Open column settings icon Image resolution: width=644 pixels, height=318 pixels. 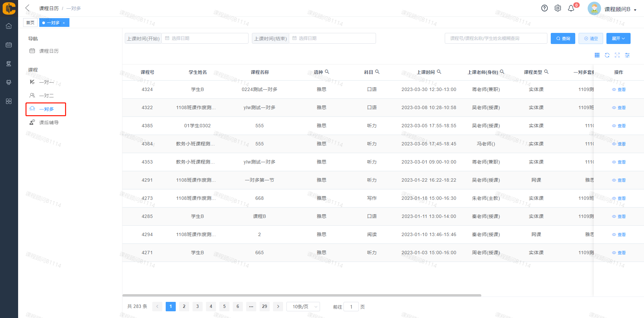tap(627, 55)
